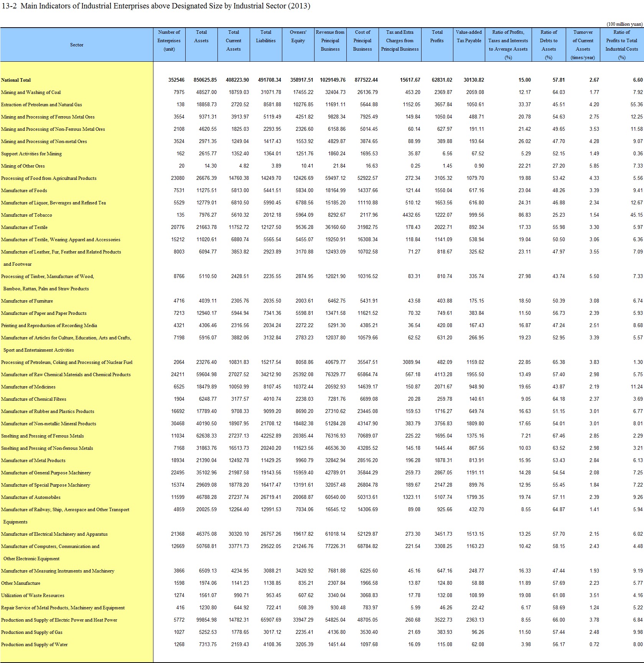Select 'Manufacture of Foods' row label

click(x=24, y=191)
